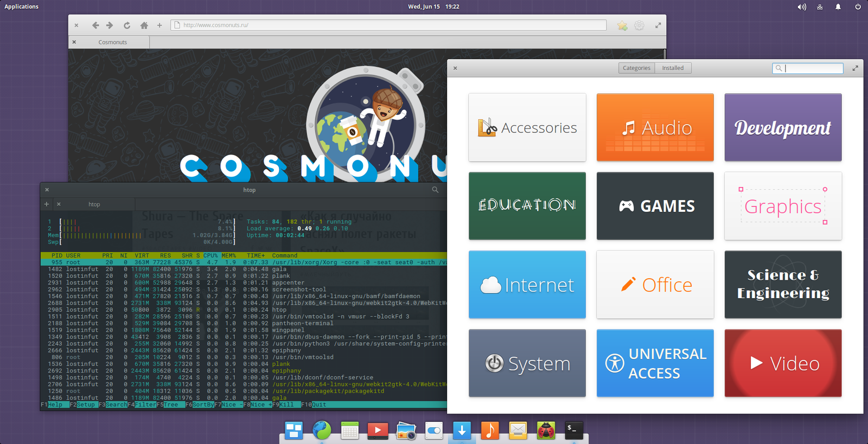This screenshot has width=868, height=444.
Task: Open Switchboard settings toggle icon in dock
Action: 434,430
